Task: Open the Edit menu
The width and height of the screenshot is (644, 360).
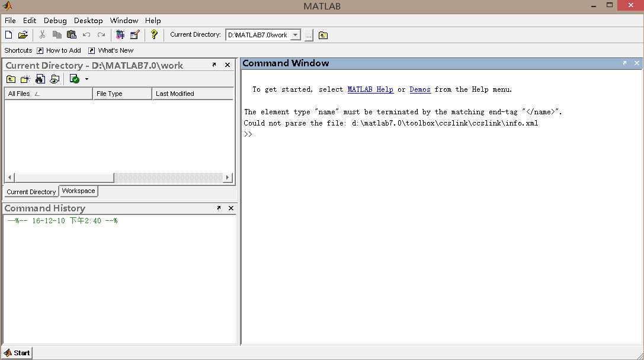Action: 30,21
